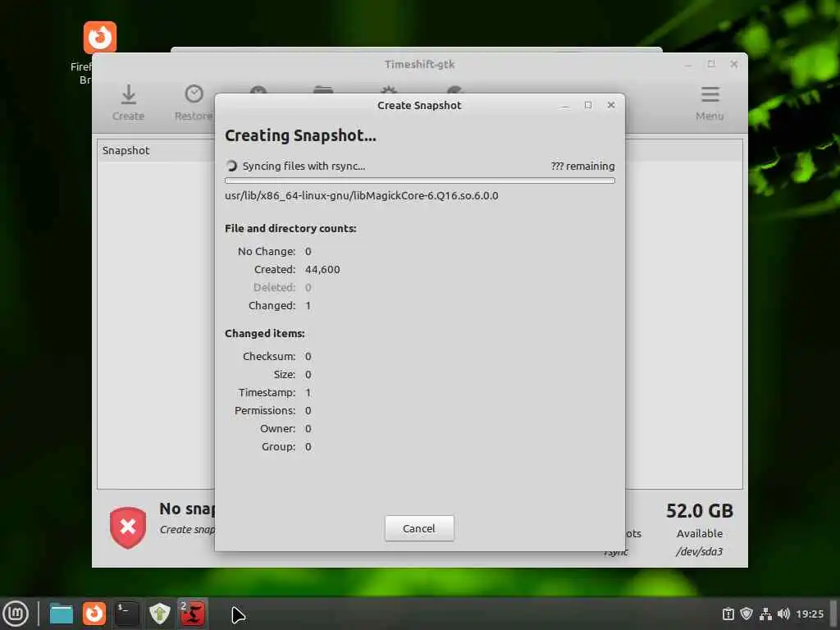Click the No Change row label

click(267, 251)
